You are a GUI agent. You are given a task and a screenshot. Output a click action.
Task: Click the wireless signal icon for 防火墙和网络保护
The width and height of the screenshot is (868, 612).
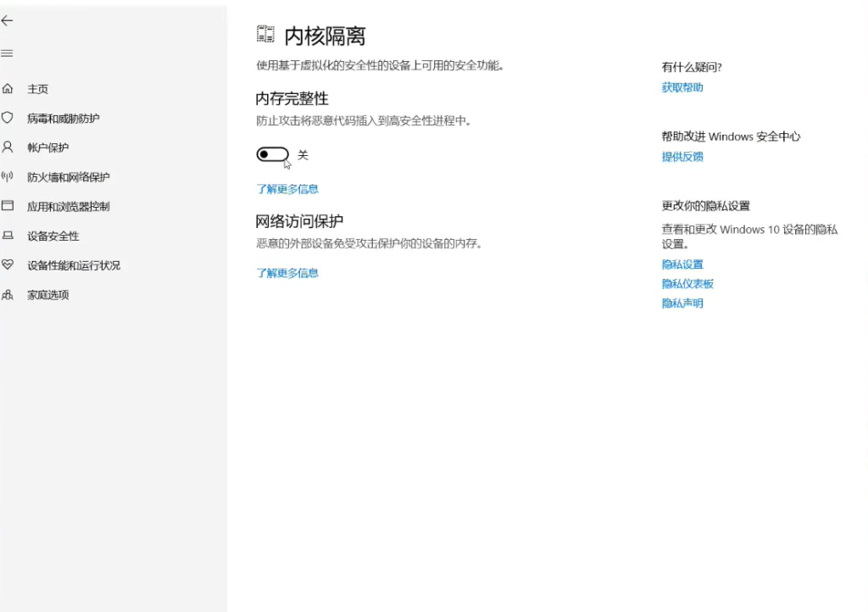[8, 177]
